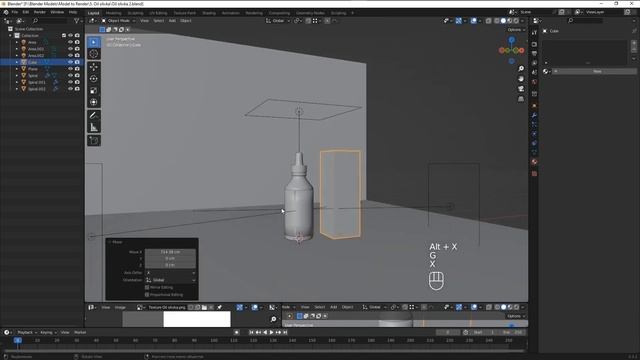Switch to the Shading workspace tab
640x360 pixels.
pos(209,13)
